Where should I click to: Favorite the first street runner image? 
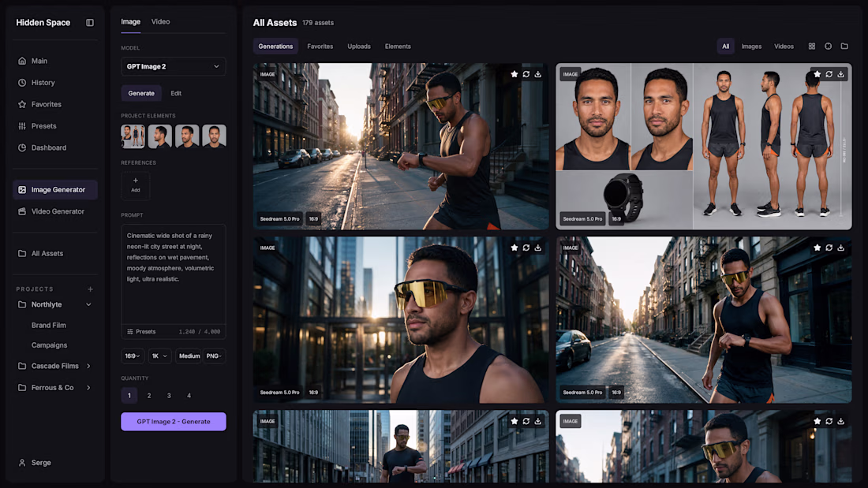click(x=514, y=74)
